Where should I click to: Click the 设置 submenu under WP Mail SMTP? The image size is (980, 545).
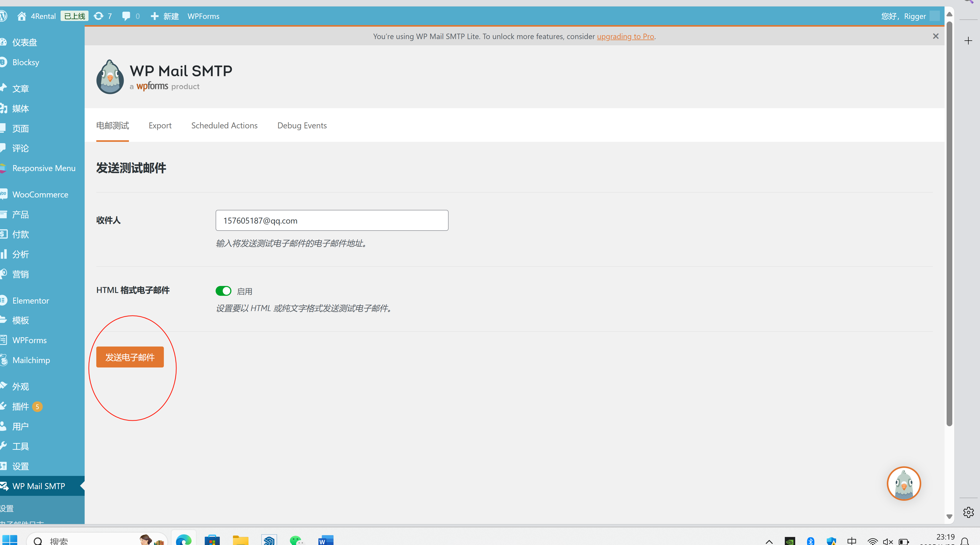click(x=7, y=508)
